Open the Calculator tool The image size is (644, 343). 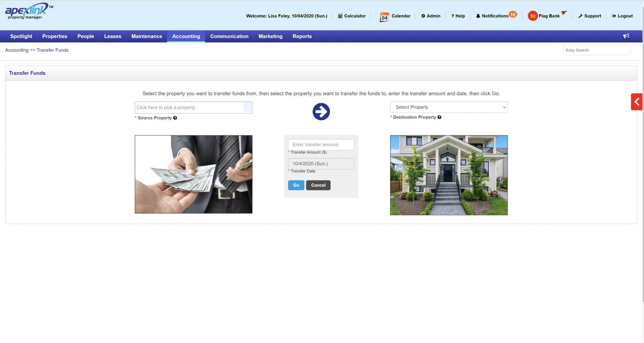[x=352, y=16]
